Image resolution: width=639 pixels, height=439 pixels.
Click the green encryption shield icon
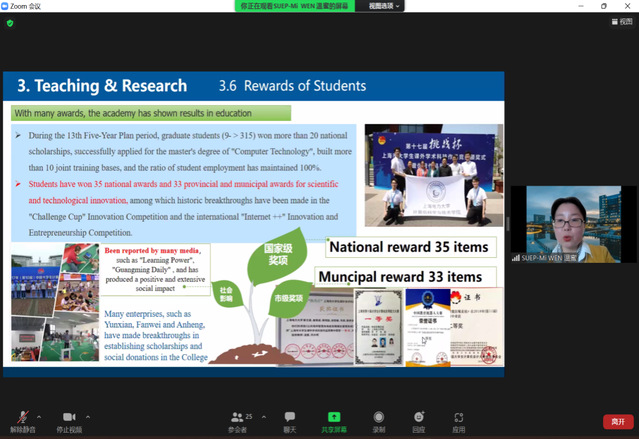(x=10, y=22)
